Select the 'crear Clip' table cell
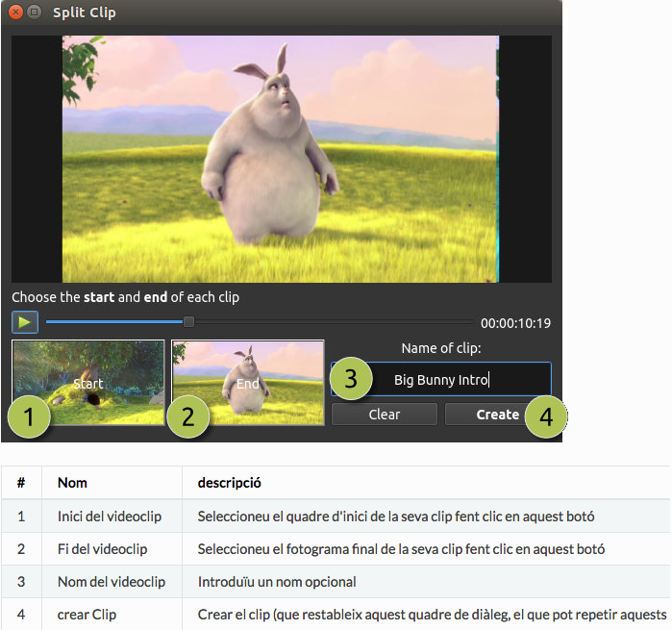672x630 pixels. point(85,615)
